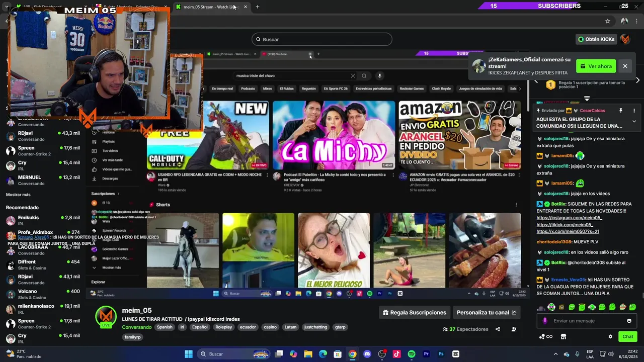Select the Spanish tag

point(165,327)
